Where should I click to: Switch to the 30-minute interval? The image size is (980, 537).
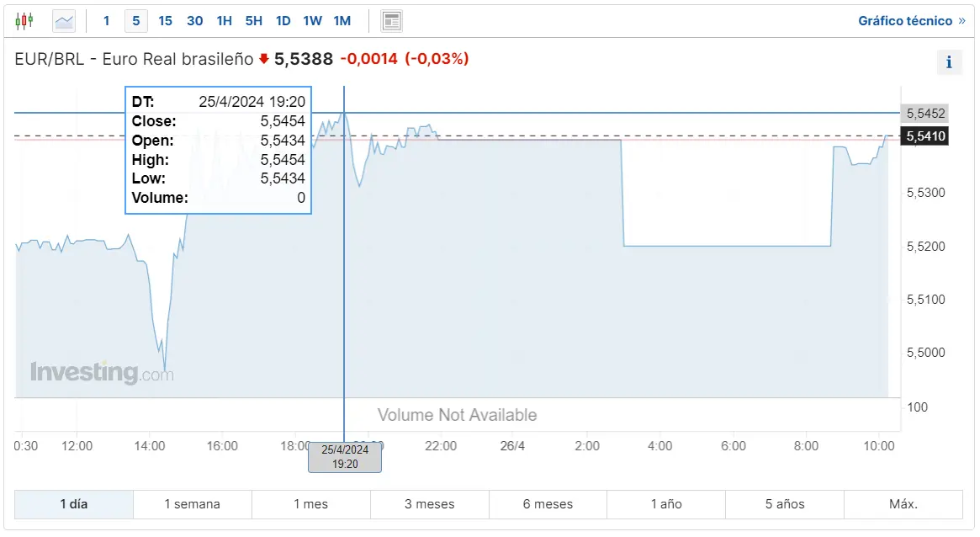pos(194,21)
